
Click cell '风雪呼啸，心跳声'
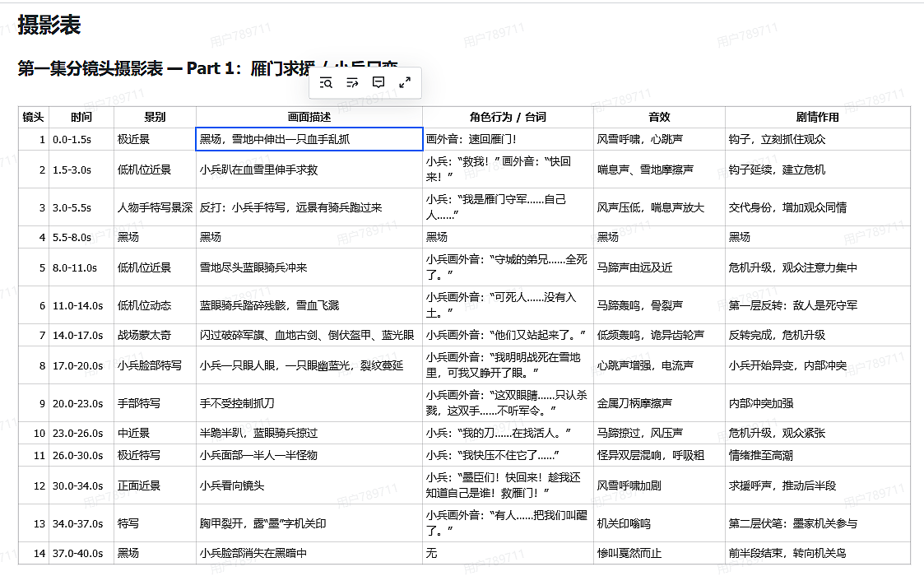click(659, 139)
